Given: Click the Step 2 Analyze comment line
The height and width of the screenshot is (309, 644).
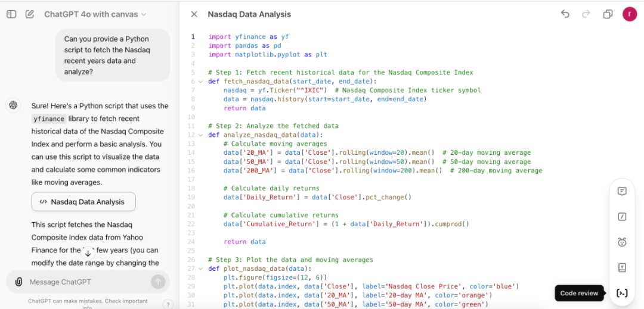Looking at the screenshot, I should 273,126.
